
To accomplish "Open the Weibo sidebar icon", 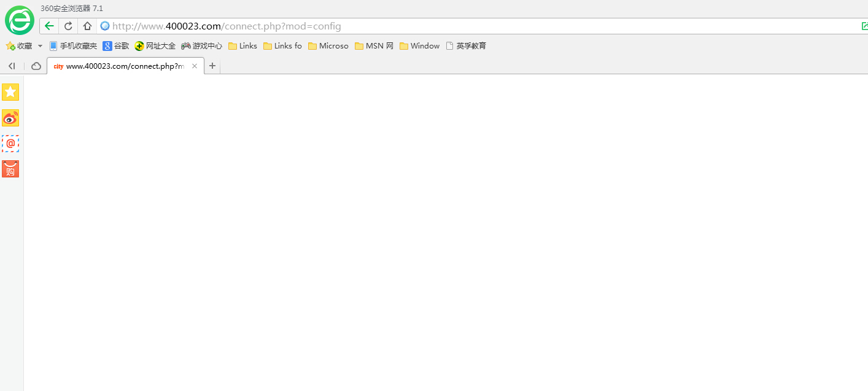I will 10,118.
